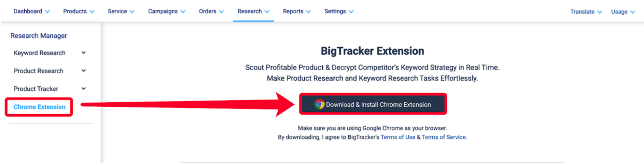Open the Usage dropdown

point(623,12)
